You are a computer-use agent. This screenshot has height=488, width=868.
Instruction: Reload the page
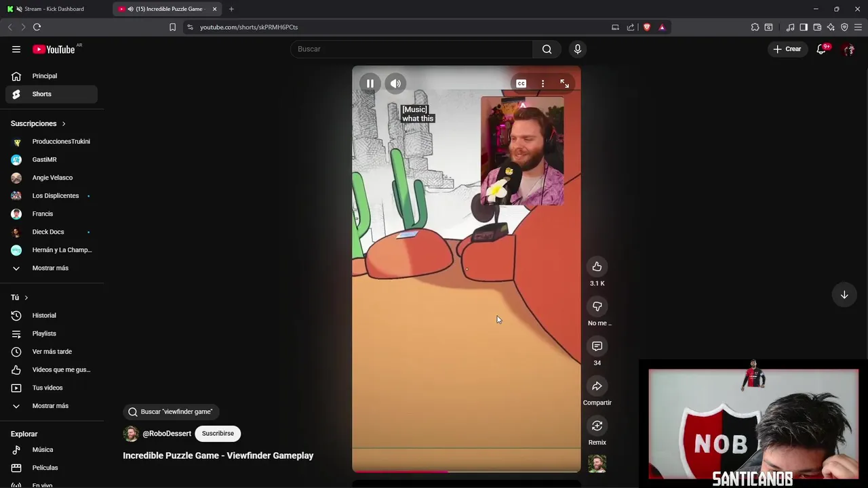tap(37, 27)
